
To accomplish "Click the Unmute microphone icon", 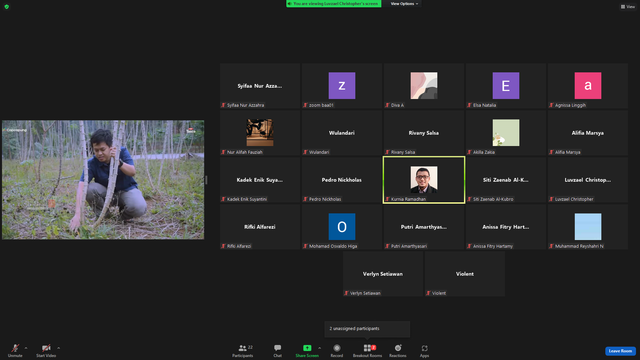I will pos(15,348).
